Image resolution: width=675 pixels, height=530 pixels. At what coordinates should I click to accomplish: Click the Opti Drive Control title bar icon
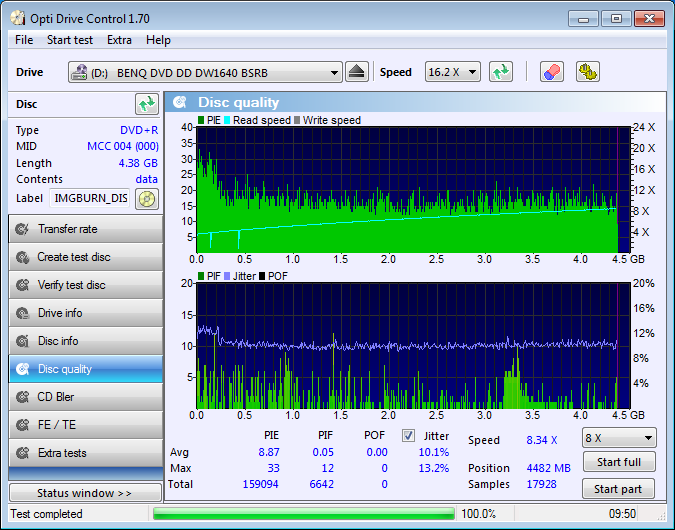tap(18, 18)
